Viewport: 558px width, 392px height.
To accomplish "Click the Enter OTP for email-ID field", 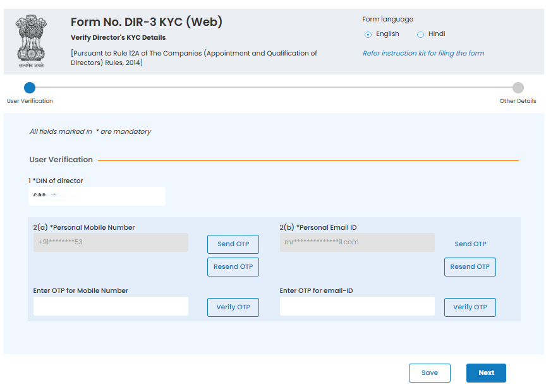I will 356,306.
